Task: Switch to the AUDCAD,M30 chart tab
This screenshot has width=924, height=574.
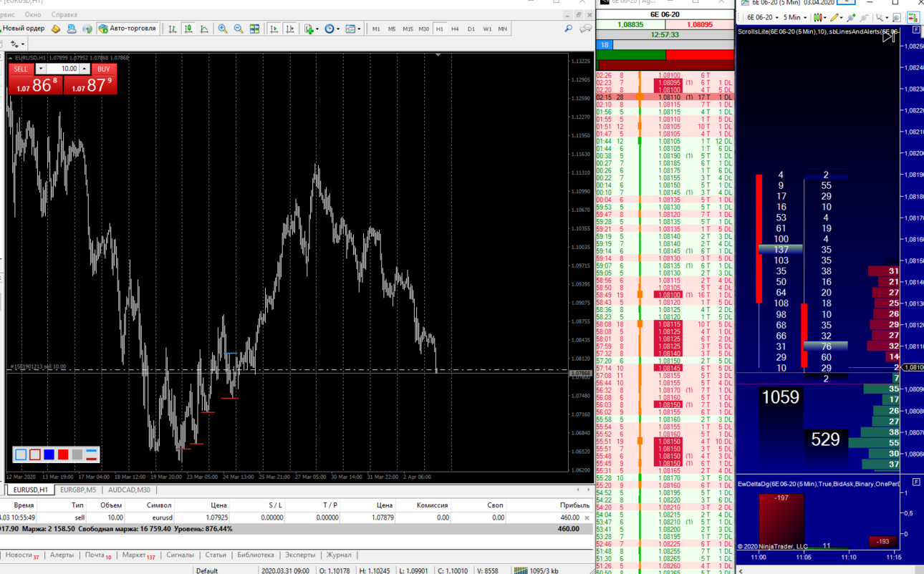Action: click(x=129, y=490)
